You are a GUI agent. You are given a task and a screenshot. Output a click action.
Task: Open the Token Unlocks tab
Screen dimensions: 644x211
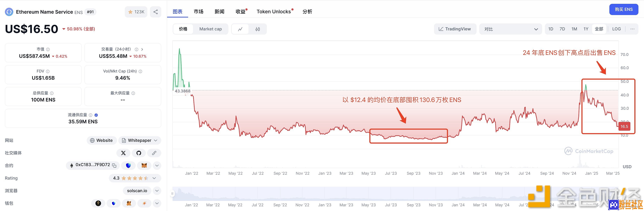(274, 12)
